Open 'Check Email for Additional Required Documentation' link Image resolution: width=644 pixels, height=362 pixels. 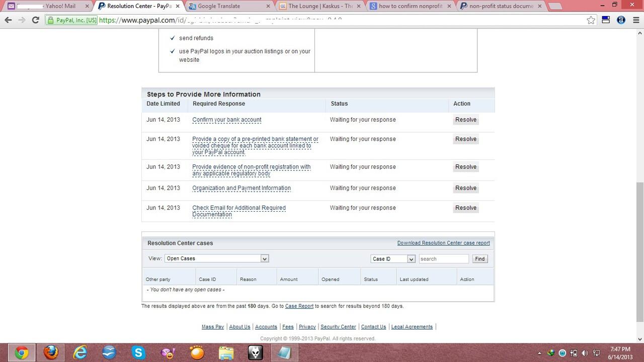pyautogui.click(x=239, y=211)
